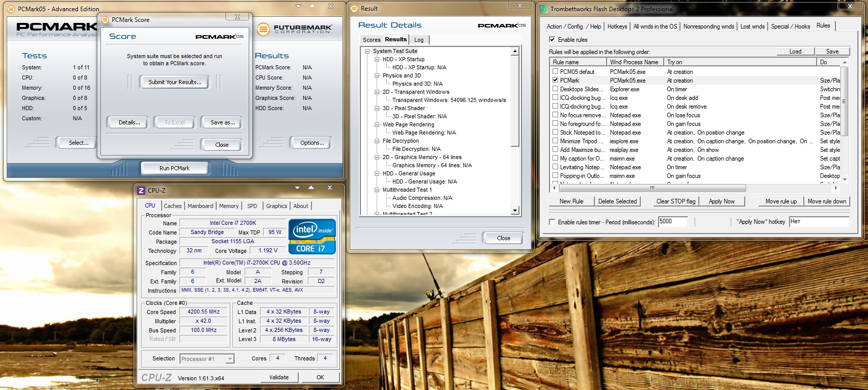Click the Validate button in CPU-Z
The width and height of the screenshot is (868, 390).
pyautogui.click(x=279, y=377)
